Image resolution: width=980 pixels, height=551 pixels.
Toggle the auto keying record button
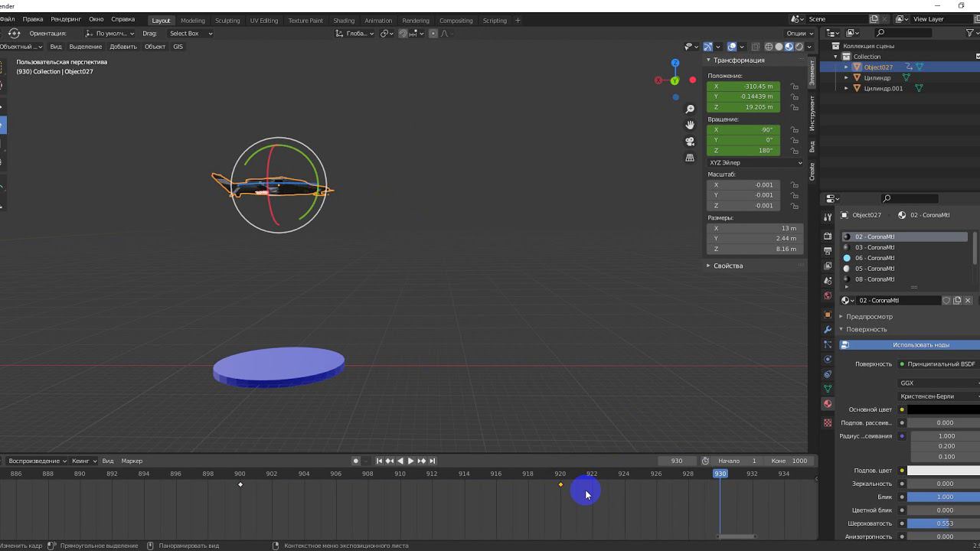[355, 461]
